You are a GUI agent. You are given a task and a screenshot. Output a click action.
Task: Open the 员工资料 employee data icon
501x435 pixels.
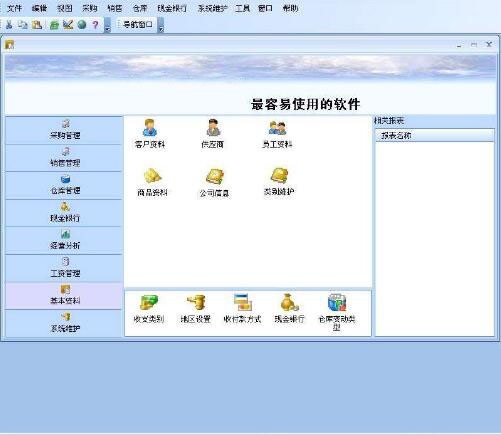pyautogui.click(x=277, y=134)
